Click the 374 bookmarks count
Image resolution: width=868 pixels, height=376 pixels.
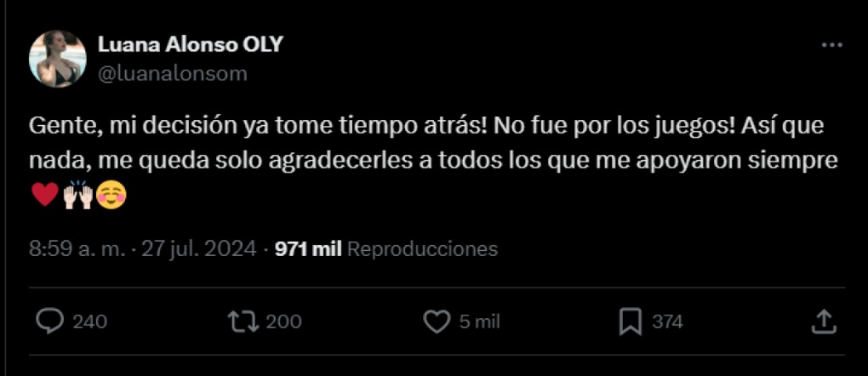click(668, 322)
